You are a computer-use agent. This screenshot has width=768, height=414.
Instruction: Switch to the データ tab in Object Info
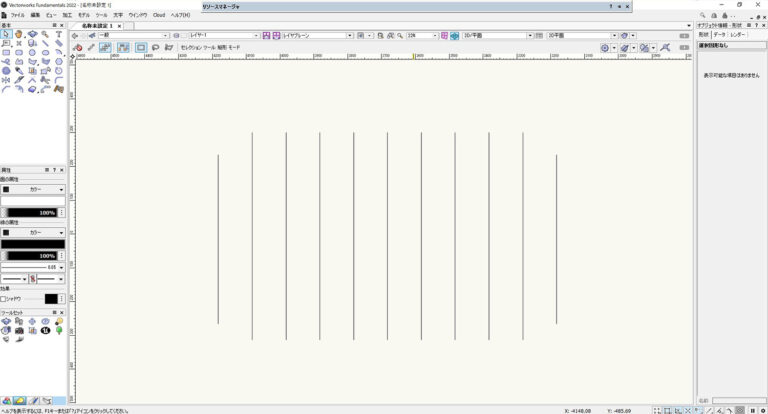tap(718, 35)
